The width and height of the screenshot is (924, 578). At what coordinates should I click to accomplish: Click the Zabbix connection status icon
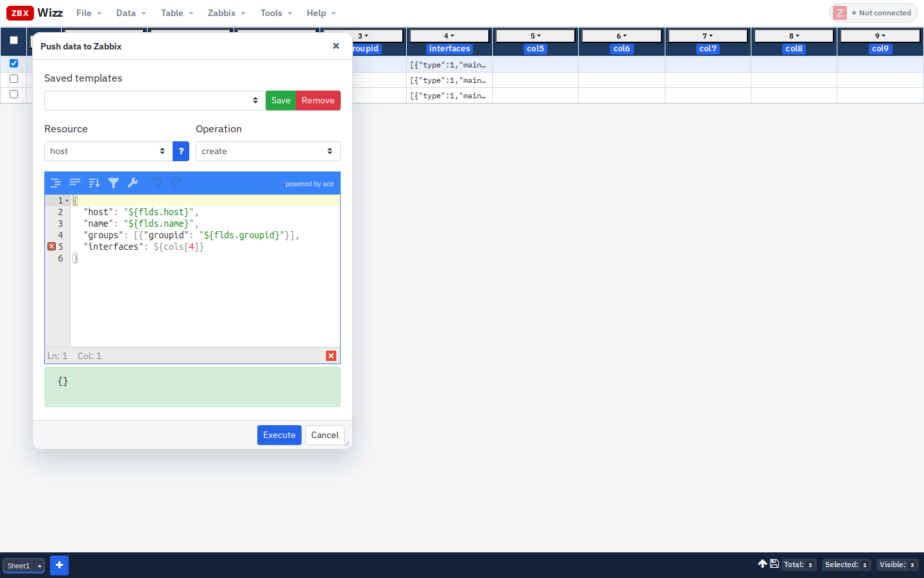pos(840,13)
